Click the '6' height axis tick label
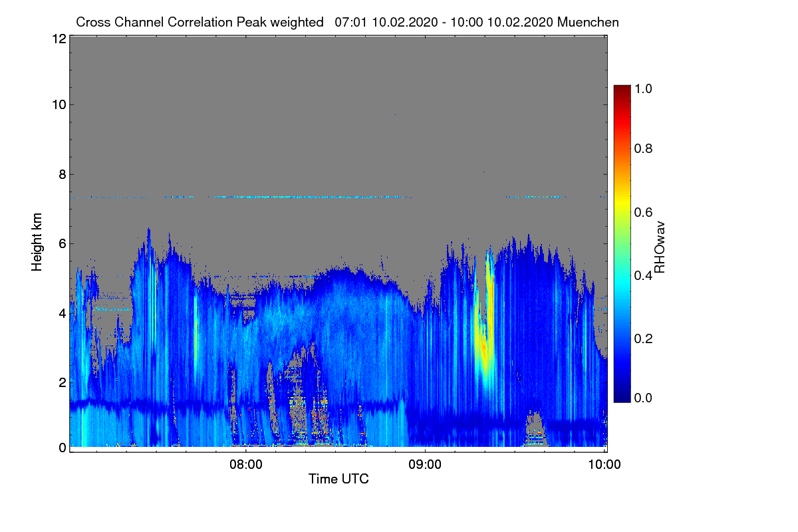Image resolution: width=798 pixels, height=532 pixels. 62,243
